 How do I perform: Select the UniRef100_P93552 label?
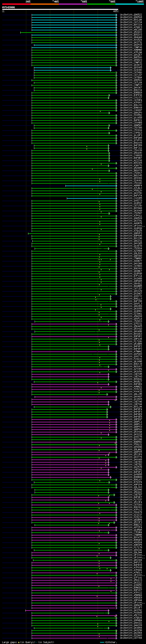(131, 115)
